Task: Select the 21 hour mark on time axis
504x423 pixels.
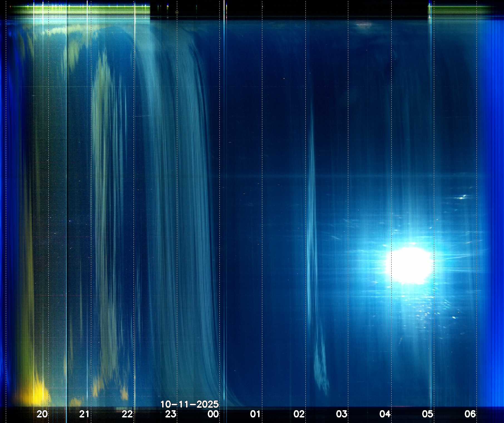Action: point(85,414)
